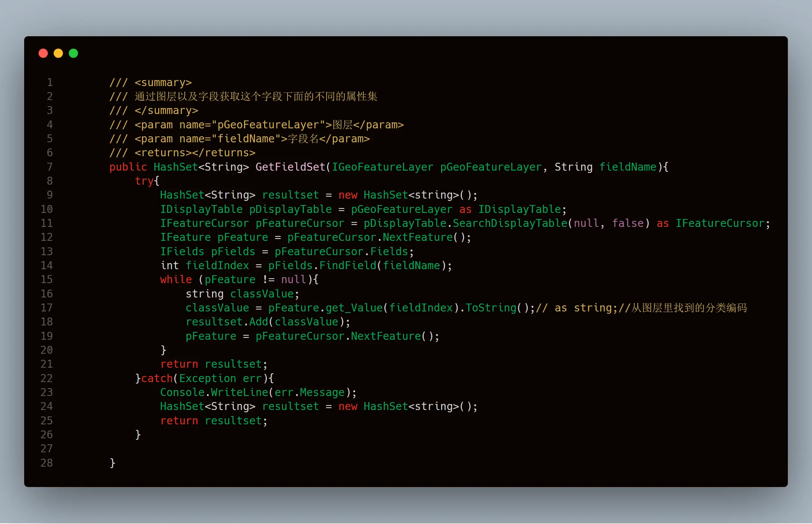The image size is (812, 524).
Task: Click the get_Value call on line 17
Action: click(354, 308)
